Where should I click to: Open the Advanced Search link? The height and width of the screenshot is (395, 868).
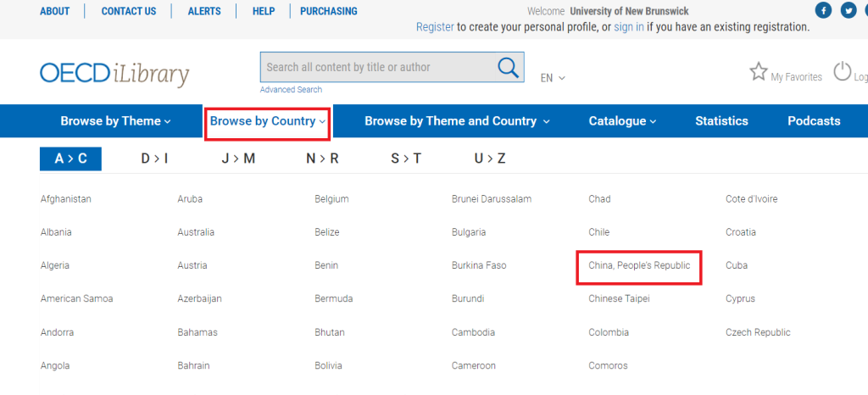point(291,90)
